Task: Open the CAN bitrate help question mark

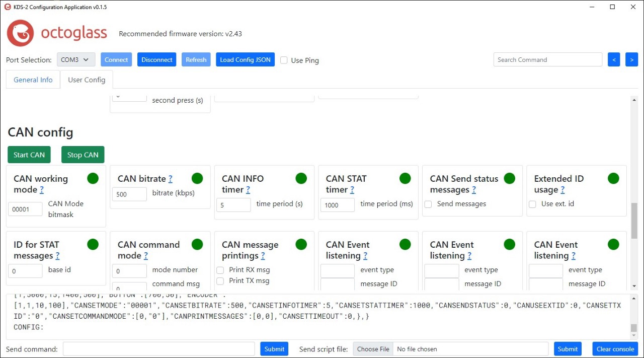Action: pos(171,179)
